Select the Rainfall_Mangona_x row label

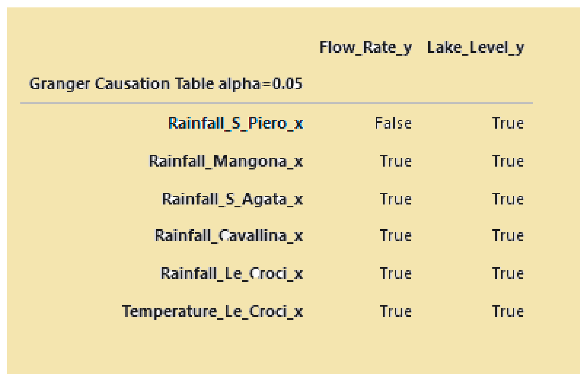226,161
